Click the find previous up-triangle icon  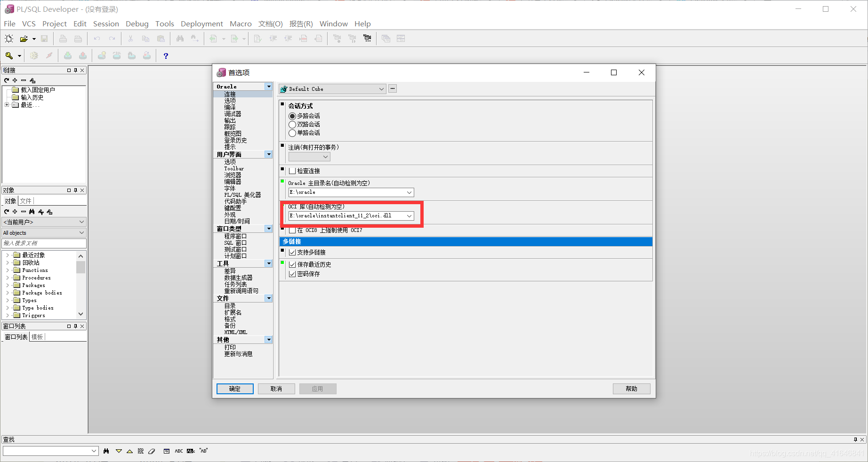(x=129, y=451)
